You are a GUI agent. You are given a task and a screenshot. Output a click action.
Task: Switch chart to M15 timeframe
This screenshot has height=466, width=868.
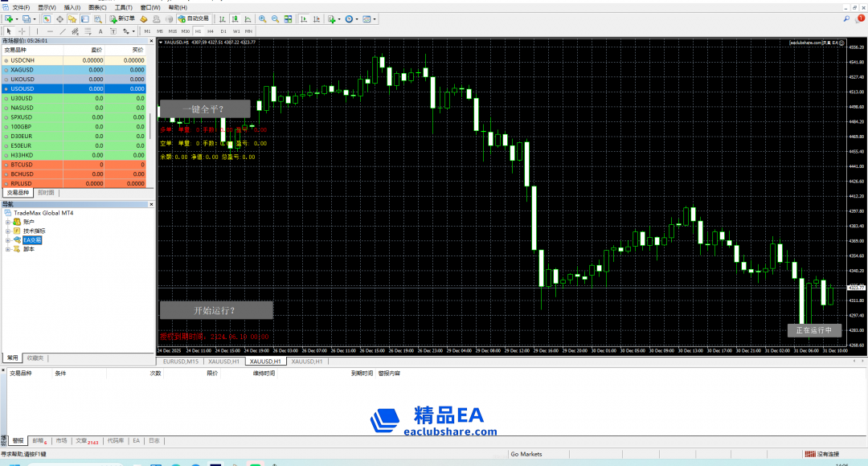tap(173, 31)
